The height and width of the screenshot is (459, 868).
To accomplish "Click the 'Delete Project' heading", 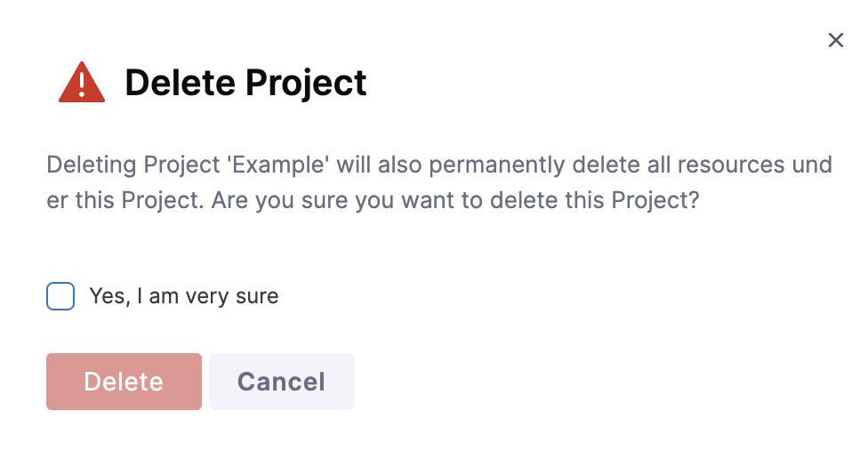I will click(x=245, y=83).
